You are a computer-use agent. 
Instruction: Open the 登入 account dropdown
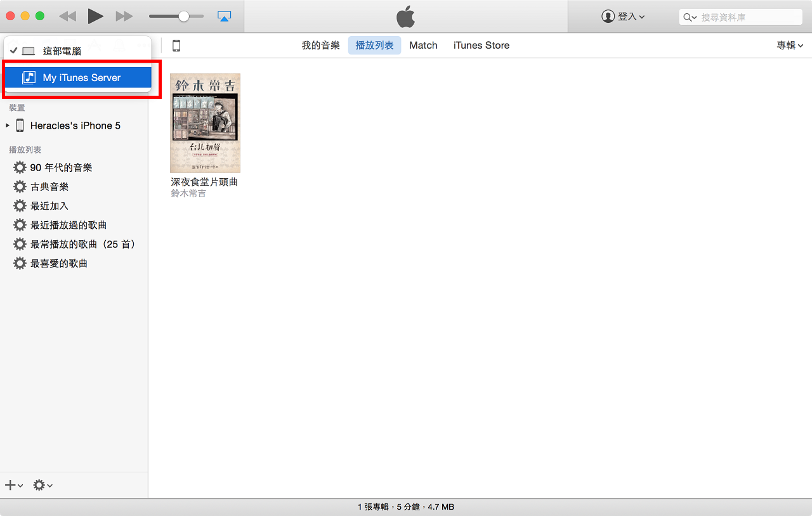coord(623,16)
